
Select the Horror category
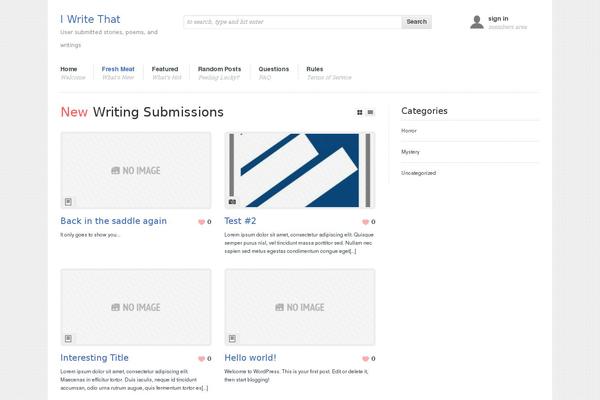(x=409, y=131)
